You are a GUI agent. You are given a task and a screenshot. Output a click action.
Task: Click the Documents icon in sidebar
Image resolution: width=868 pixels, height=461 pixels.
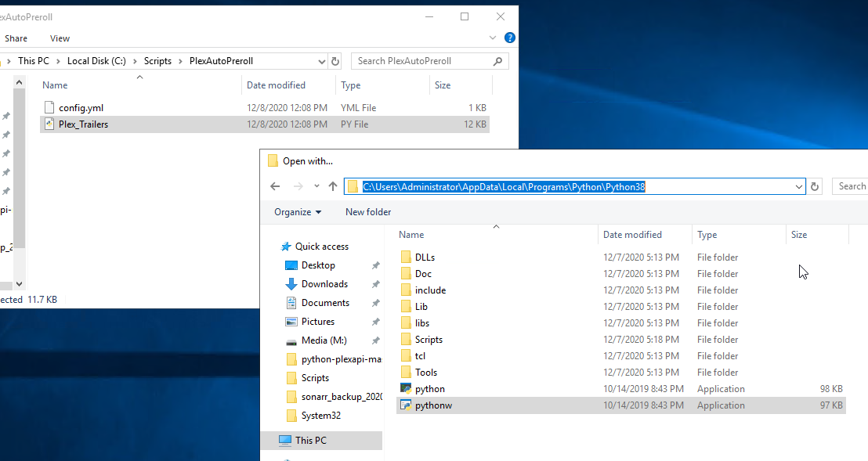tap(291, 303)
